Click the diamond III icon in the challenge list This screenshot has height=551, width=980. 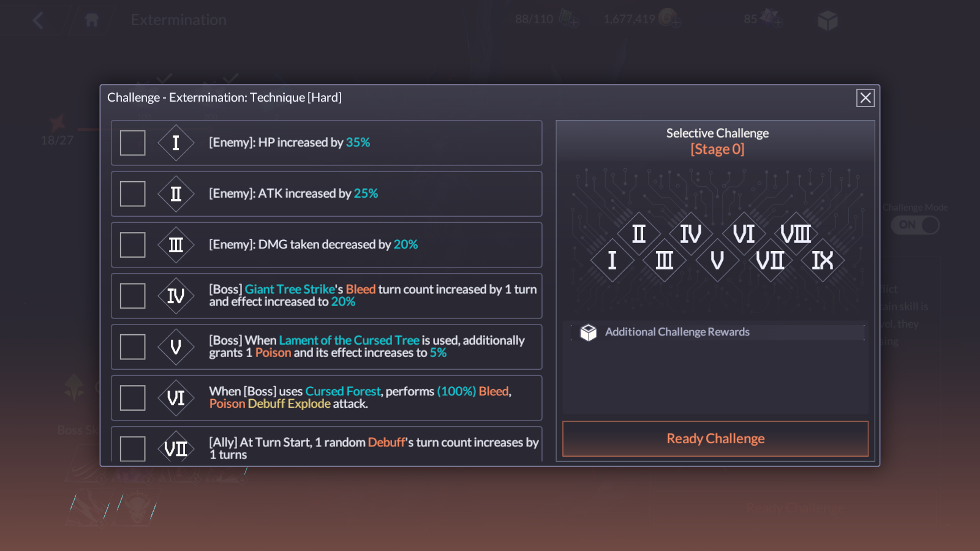176,245
